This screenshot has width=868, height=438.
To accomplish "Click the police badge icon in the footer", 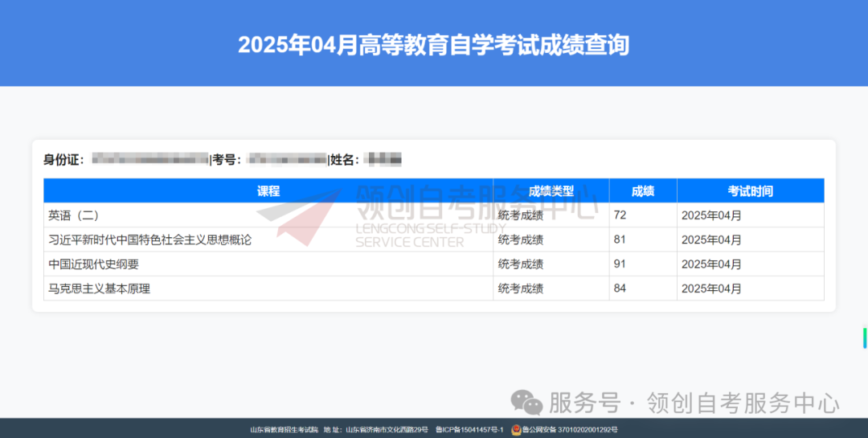I will point(516,429).
